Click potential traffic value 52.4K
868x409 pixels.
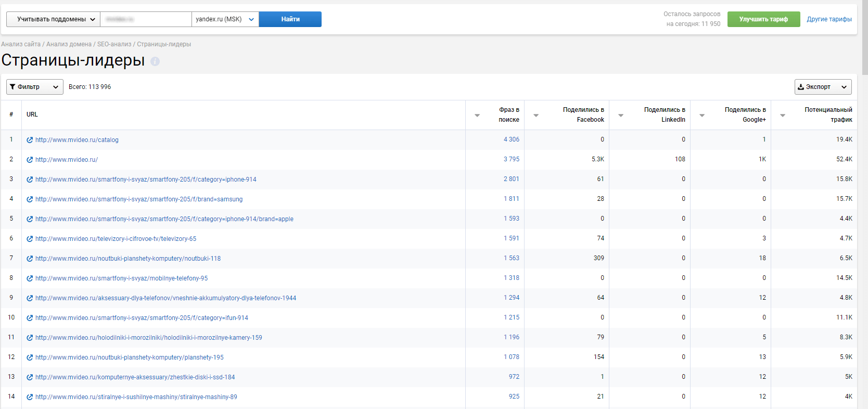(844, 159)
